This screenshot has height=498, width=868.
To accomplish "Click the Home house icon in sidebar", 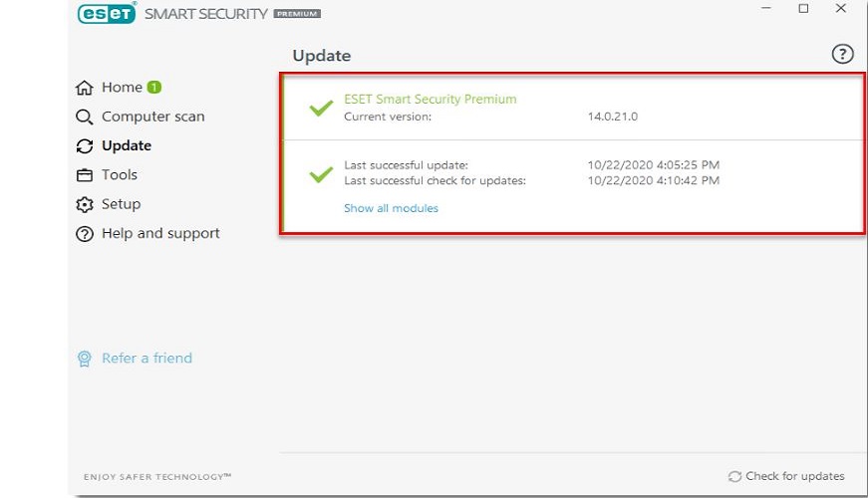I will click(85, 88).
